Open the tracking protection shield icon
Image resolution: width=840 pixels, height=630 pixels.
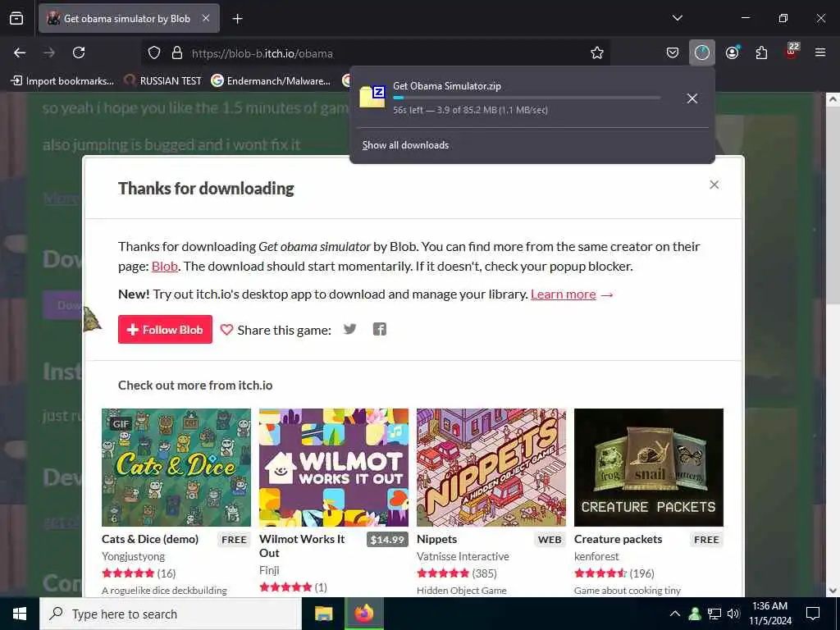154,52
